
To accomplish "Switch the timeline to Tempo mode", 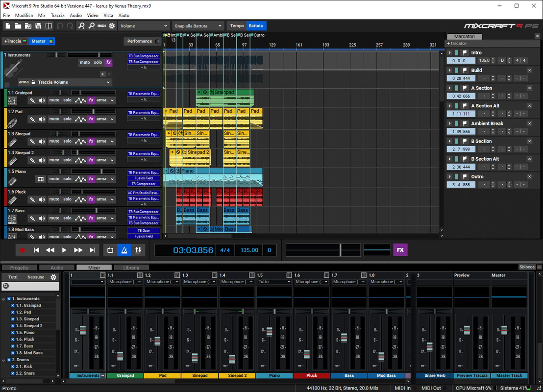I will (x=237, y=25).
